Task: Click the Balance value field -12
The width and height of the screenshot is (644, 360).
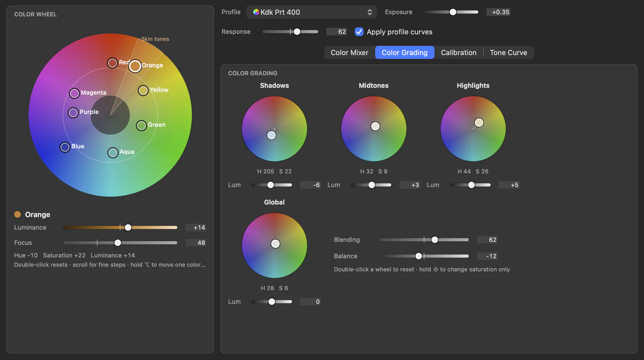Action: pos(487,256)
